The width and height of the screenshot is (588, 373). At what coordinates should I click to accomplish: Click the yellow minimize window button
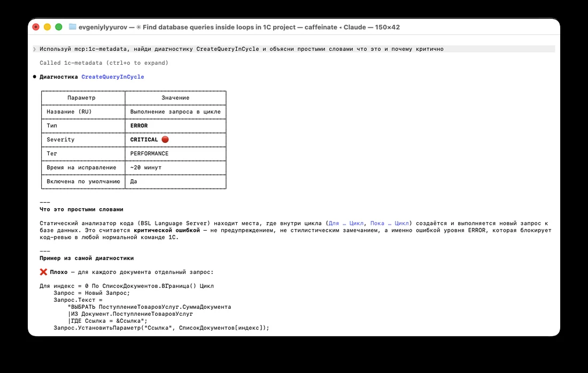click(x=47, y=27)
